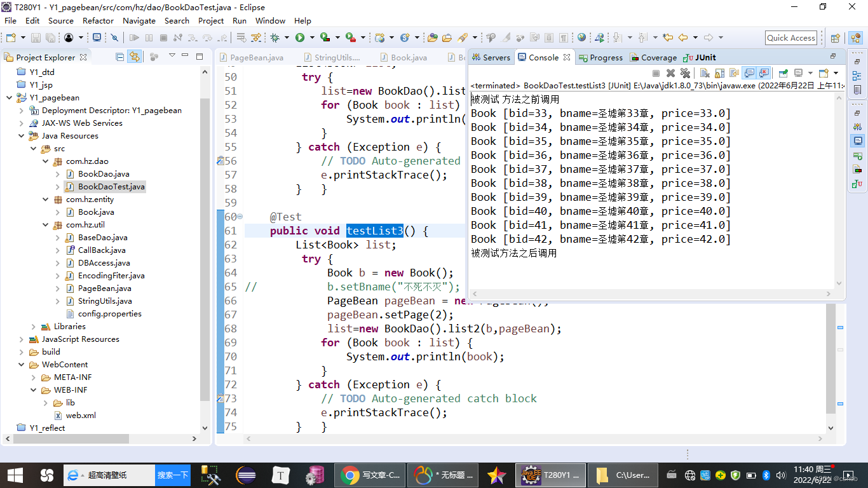Click the Run External Tools icon

[x=350, y=37]
